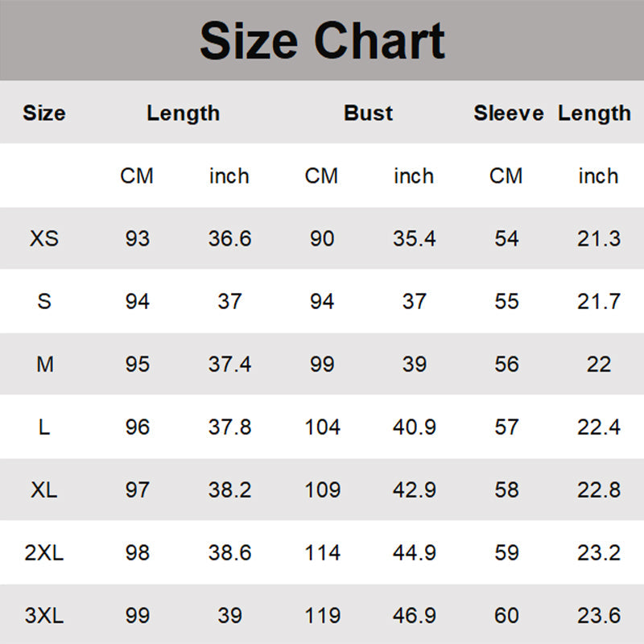The image size is (644, 644).
Task: Click the 104 cm bust value
Action: (322, 427)
